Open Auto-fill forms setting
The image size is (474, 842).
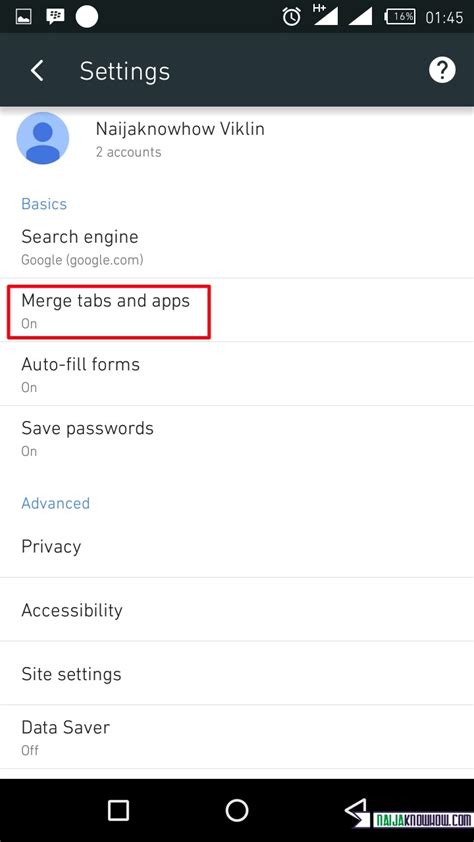pyautogui.click(x=237, y=374)
